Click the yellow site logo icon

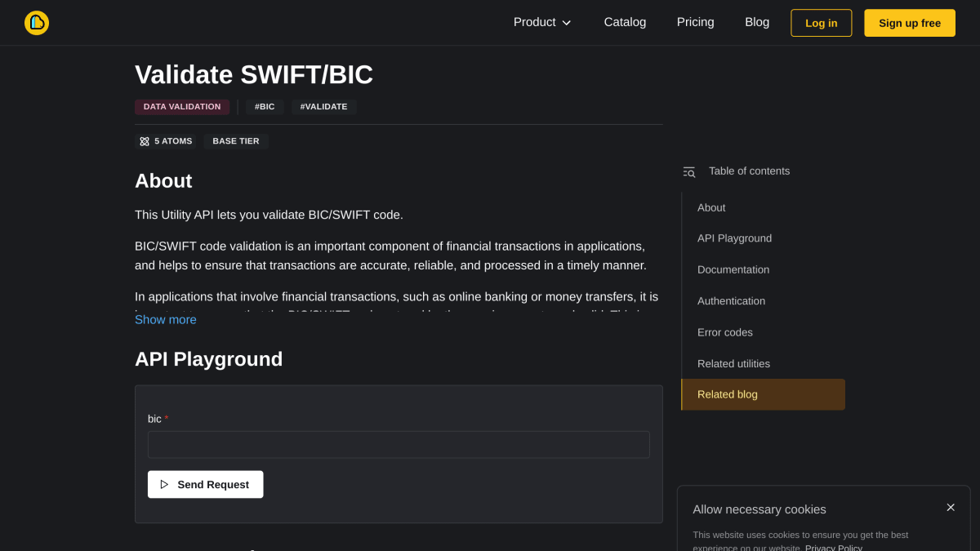(x=37, y=23)
